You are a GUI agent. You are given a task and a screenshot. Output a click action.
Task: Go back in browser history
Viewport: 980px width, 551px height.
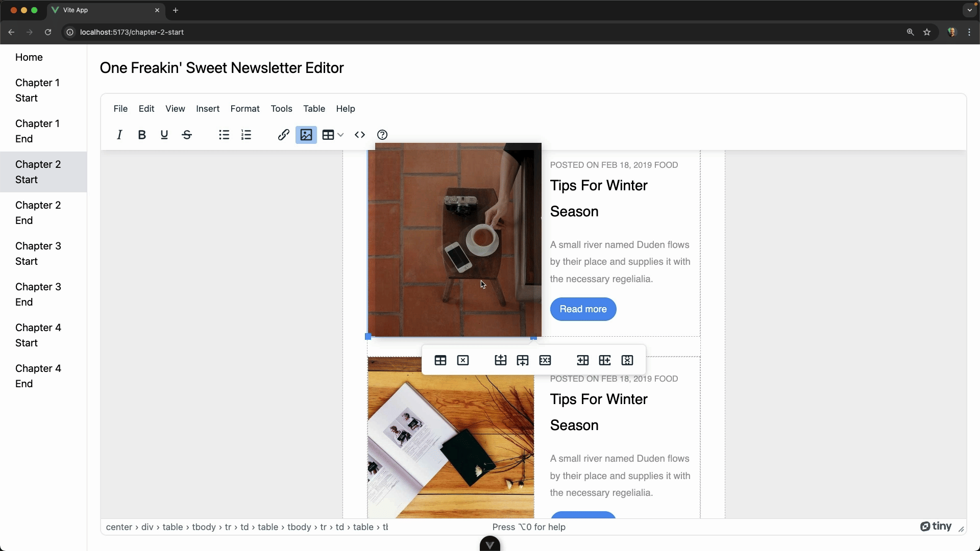click(x=11, y=32)
